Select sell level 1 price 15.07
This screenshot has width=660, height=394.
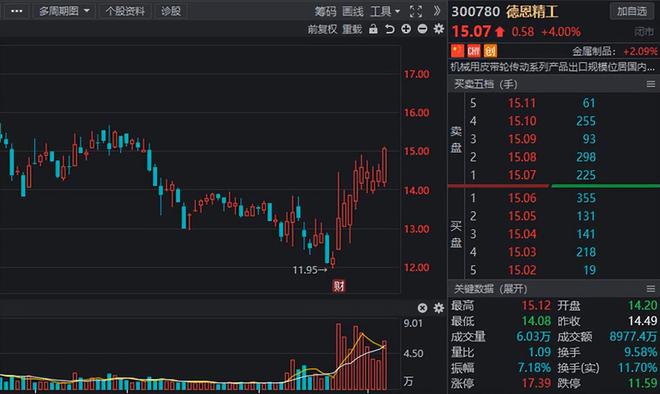tap(522, 175)
